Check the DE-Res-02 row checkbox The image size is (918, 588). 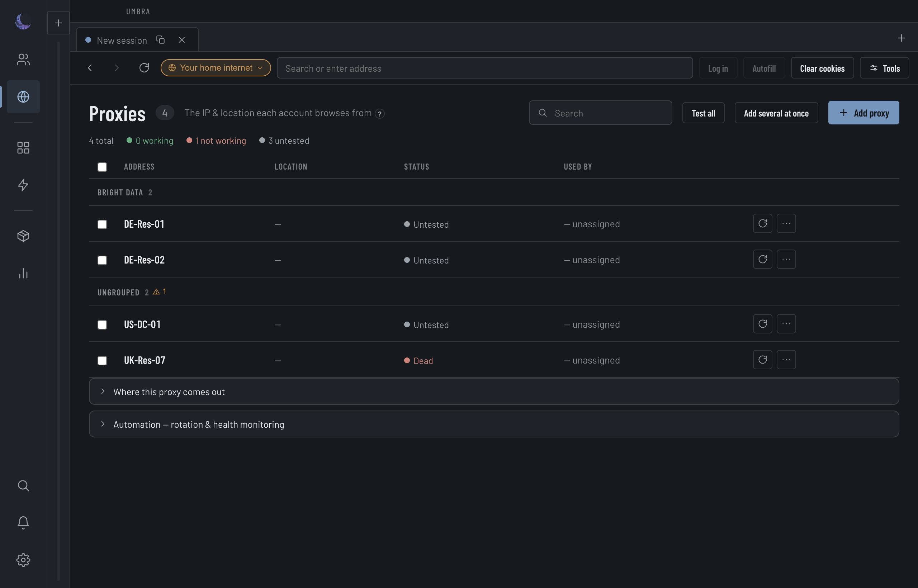pyautogui.click(x=102, y=260)
